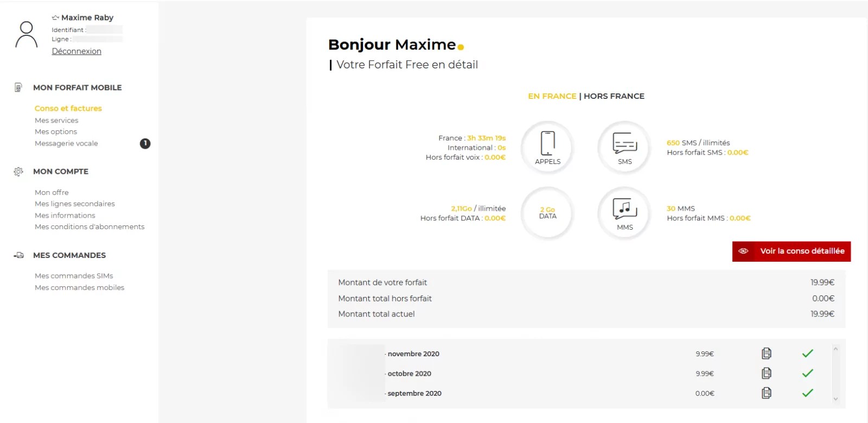
Task: Open Mes options in the sidebar
Action: pyautogui.click(x=55, y=131)
